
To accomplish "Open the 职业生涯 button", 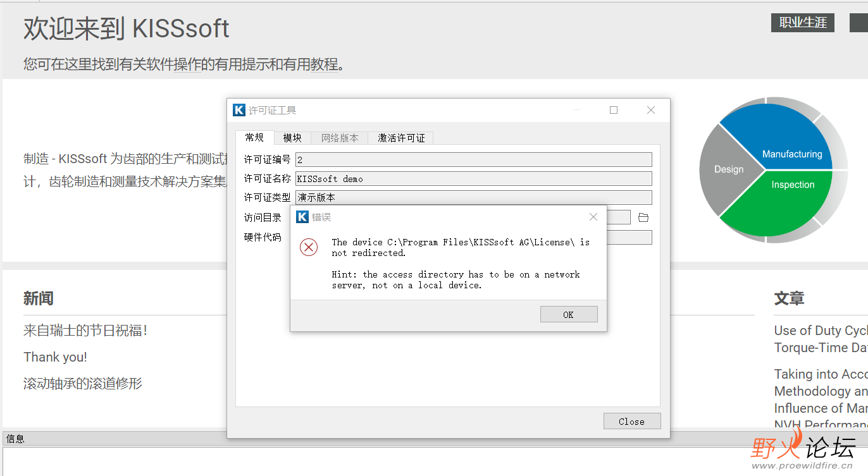I will pos(803,23).
